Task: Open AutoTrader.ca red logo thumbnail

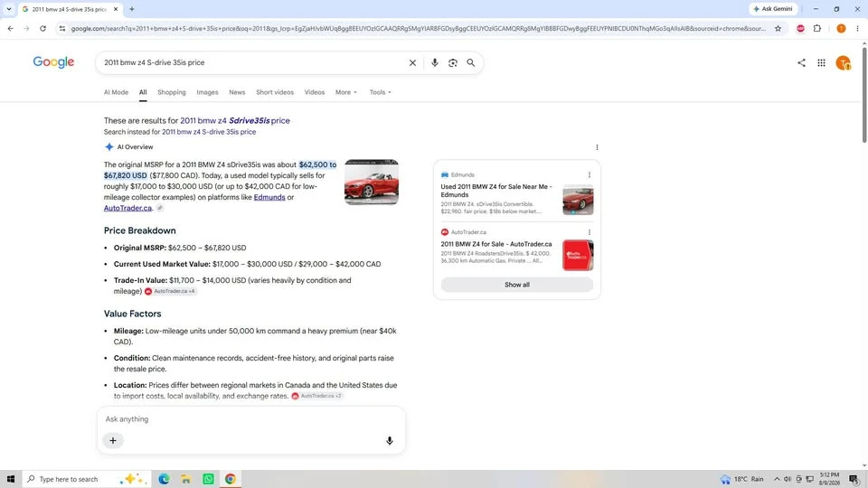Action: click(578, 255)
